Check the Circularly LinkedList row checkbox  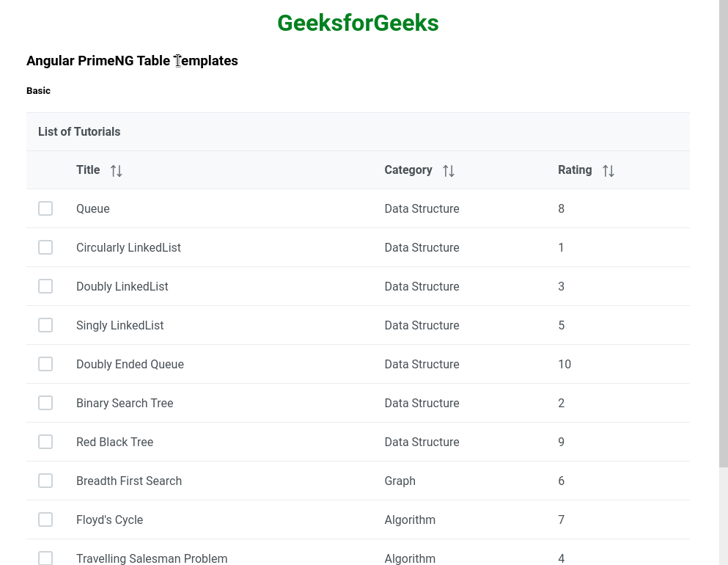pos(45,247)
